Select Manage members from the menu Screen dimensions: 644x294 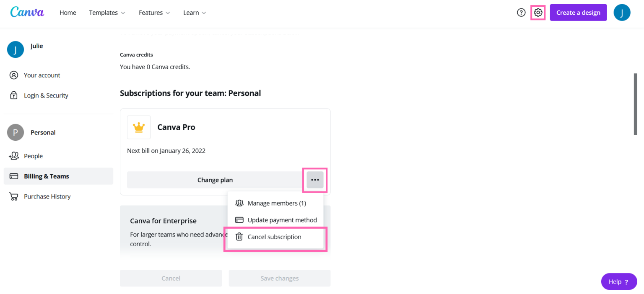click(277, 203)
